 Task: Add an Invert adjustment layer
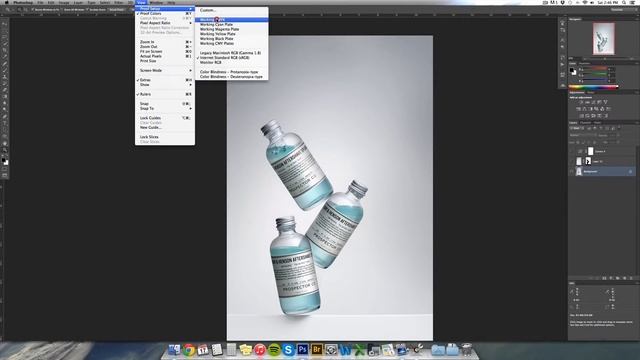click(x=581, y=116)
